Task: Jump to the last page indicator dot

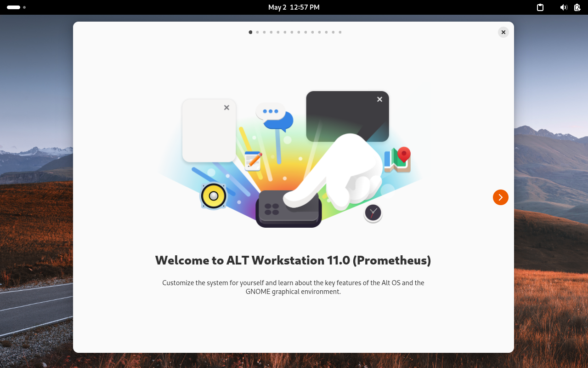Action: 340,32
